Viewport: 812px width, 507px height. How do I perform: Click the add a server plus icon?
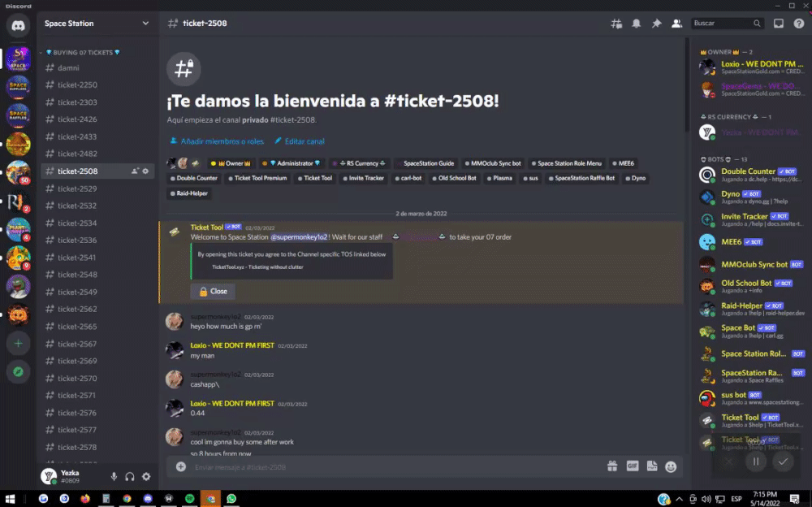pyautogui.click(x=18, y=343)
